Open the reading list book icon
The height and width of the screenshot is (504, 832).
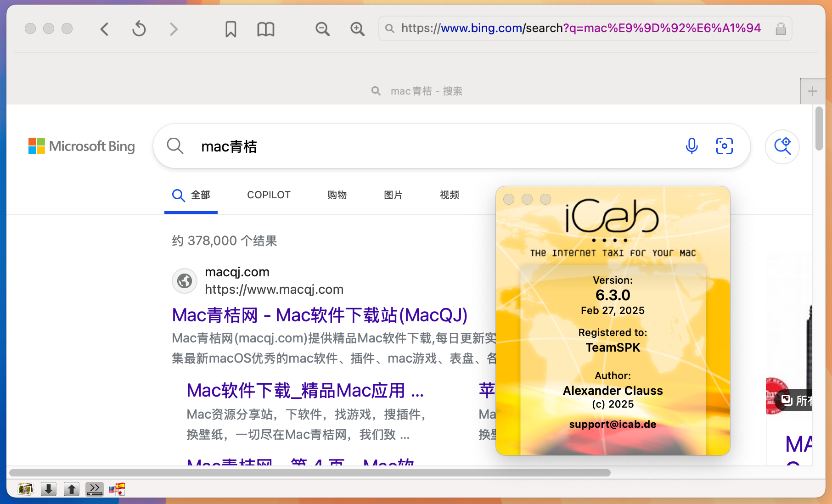pyautogui.click(x=266, y=29)
